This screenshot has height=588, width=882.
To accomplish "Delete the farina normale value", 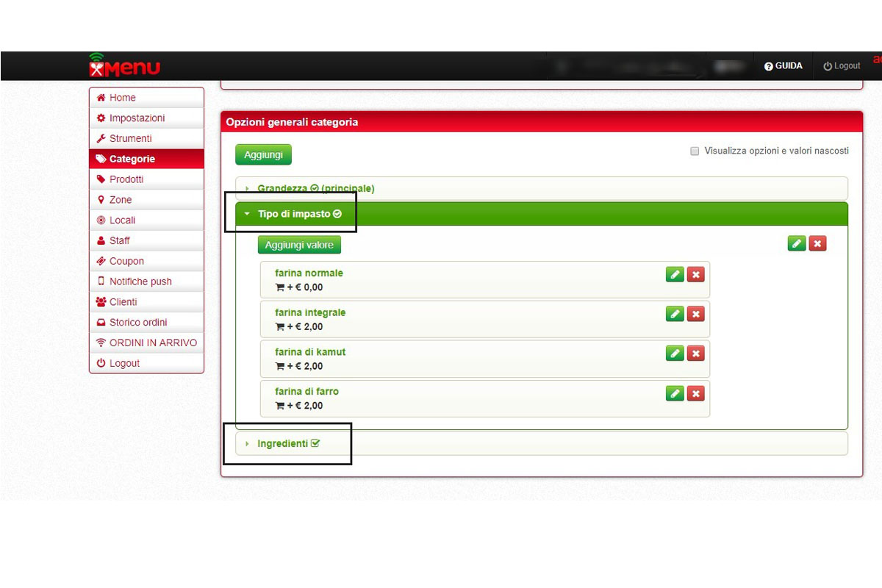I will (x=695, y=274).
